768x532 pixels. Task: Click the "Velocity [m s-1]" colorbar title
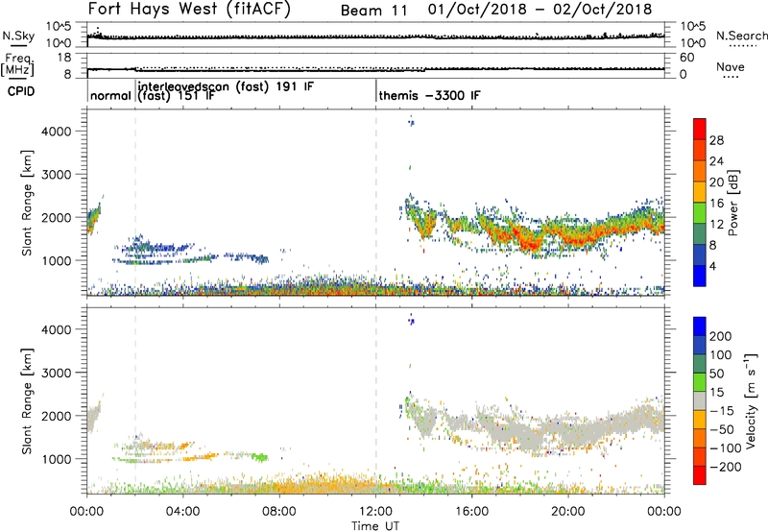pyautogui.click(x=750, y=400)
